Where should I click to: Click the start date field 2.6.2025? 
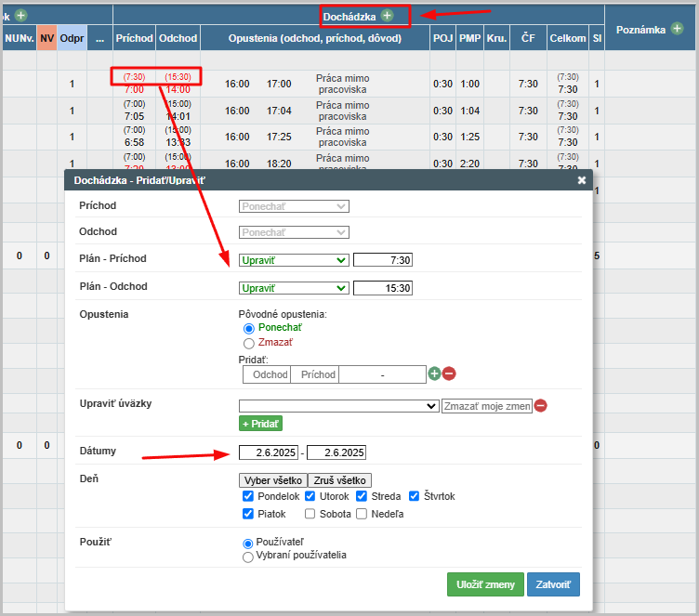[269, 452]
